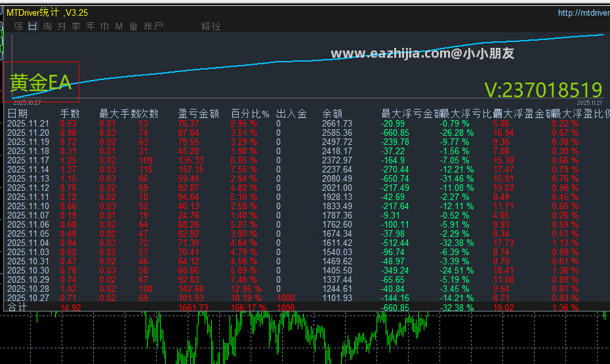Image resolution: width=610 pixels, height=364 pixels.
Task: Switch to the 综 summary tab
Action: pos(18,26)
